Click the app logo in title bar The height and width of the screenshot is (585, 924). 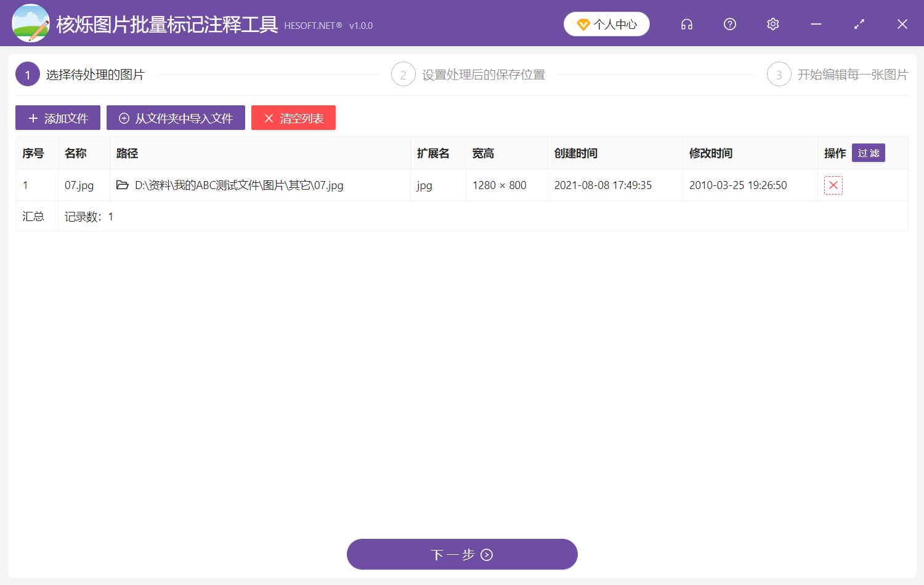[30, 23]
